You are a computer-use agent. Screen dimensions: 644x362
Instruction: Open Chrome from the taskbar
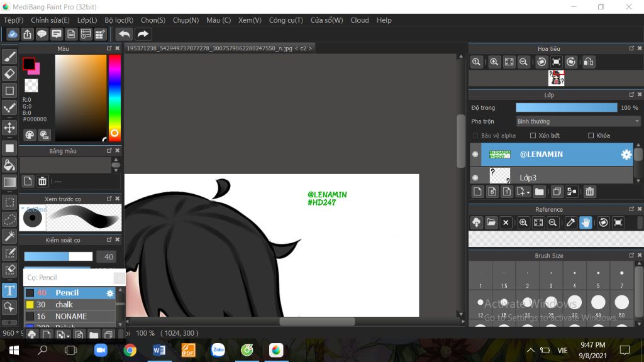(x=130, y=350)
